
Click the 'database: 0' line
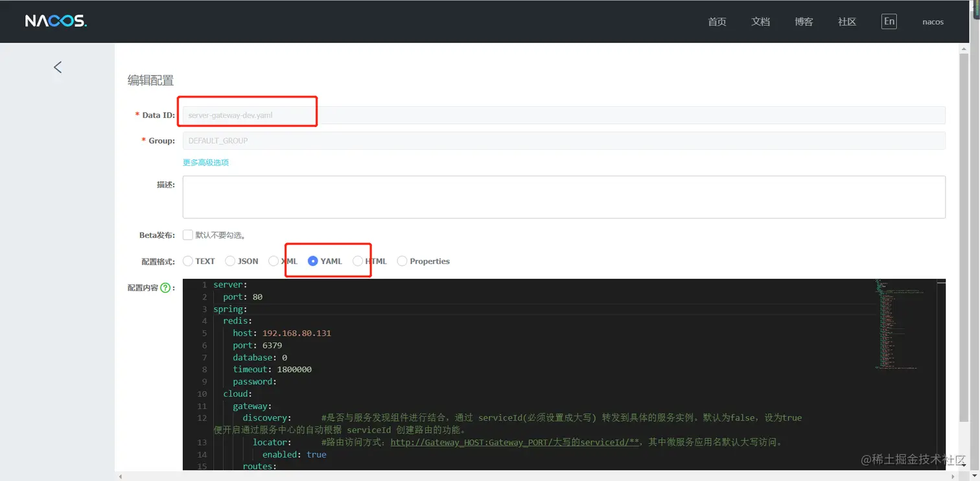[260, 358]
